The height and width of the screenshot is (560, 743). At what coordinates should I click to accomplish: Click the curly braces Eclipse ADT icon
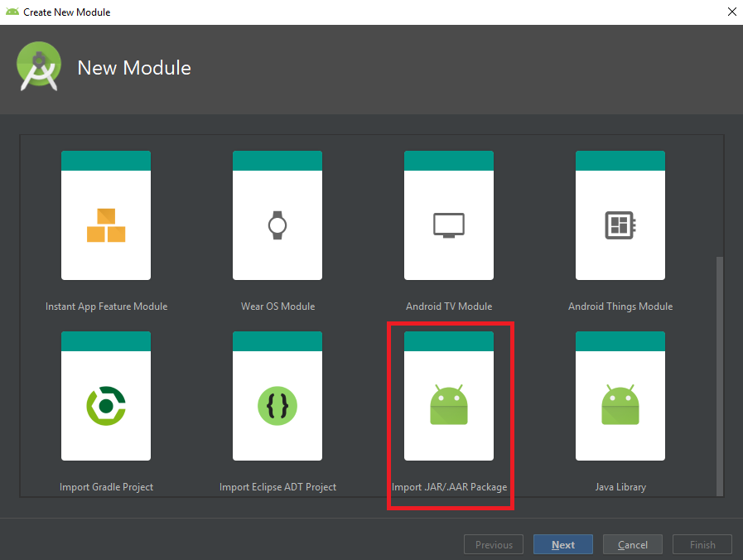point(277,406)
